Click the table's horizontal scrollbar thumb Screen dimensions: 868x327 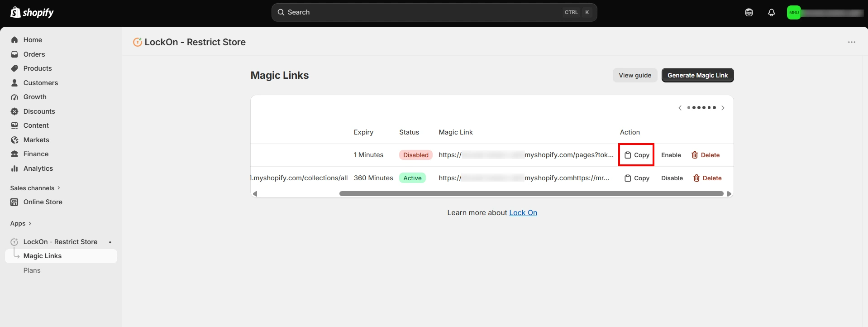tap(531, 193)
